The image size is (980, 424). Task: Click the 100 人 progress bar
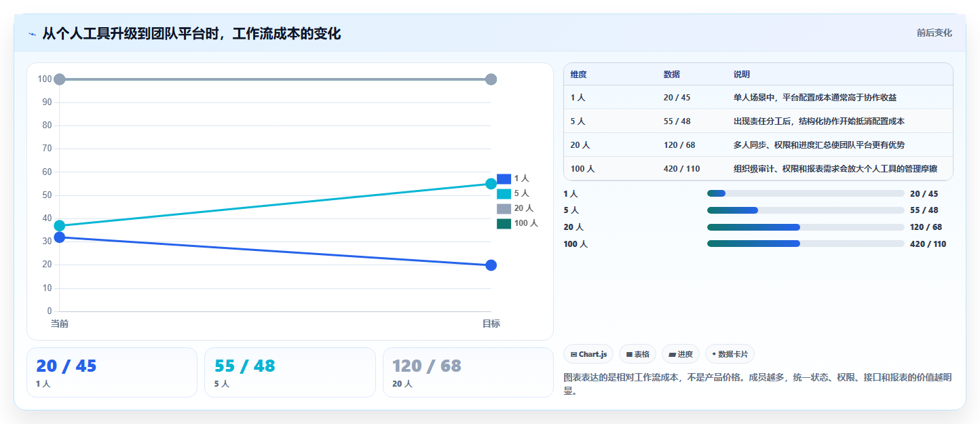pos(806,244)
